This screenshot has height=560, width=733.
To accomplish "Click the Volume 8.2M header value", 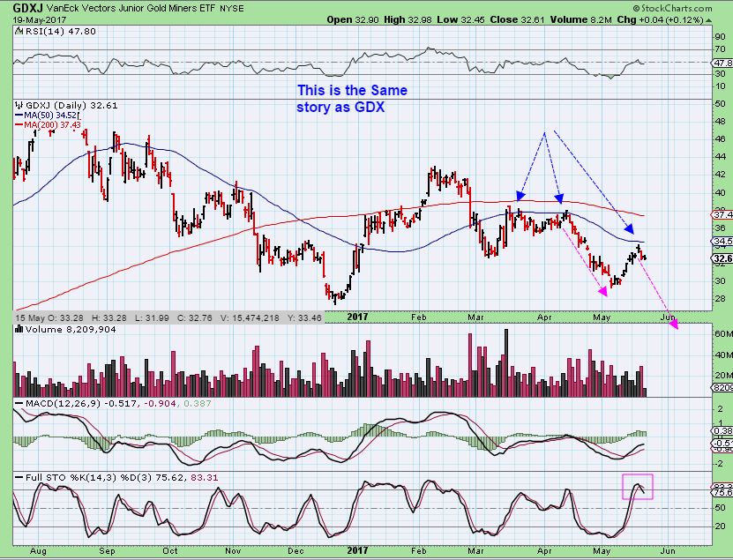I will coord(580,19).
